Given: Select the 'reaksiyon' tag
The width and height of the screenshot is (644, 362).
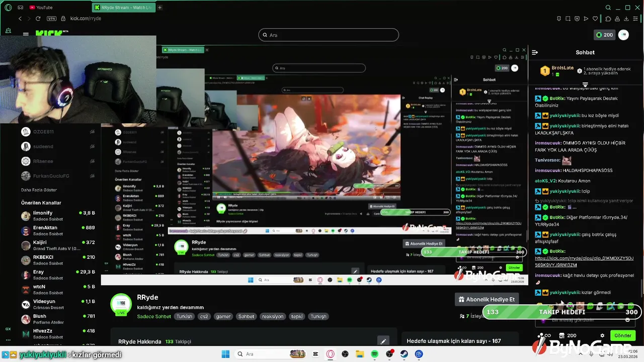Looking at the screenshot, I should coord(273,317).
